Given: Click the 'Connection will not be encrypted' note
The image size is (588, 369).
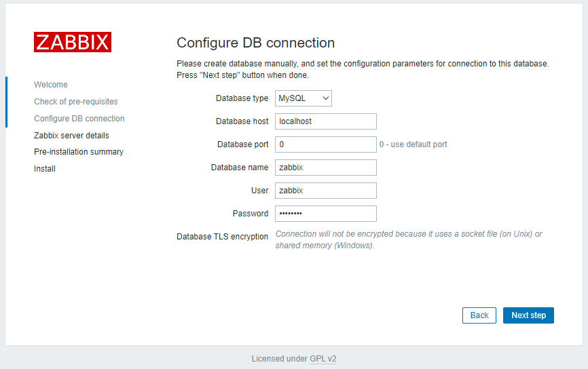Looking at the screenshot, I should tap(409, 239).
